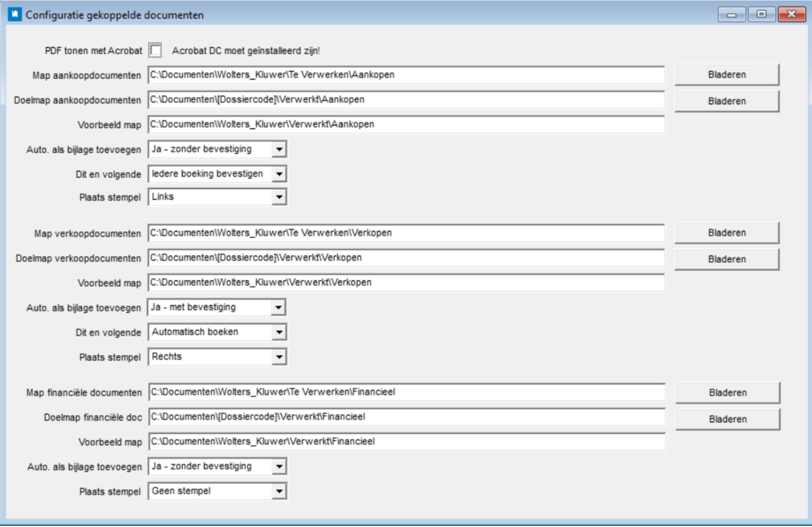
Task: Click the 'Map financiële documenten' label
Action: 84,392
